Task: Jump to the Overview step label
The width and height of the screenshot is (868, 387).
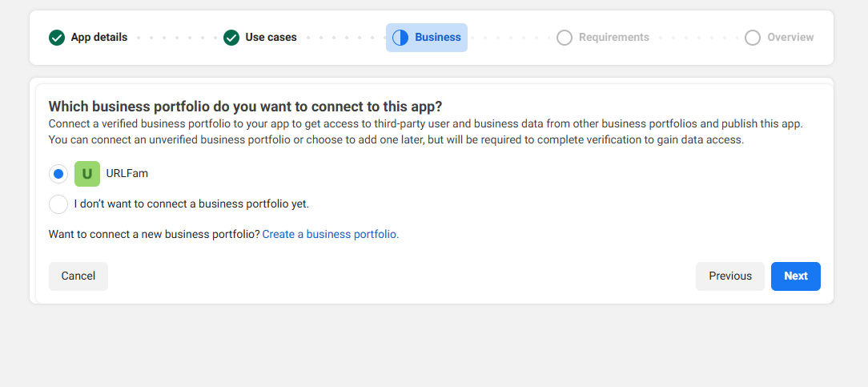Action: [x=790, y=38]
